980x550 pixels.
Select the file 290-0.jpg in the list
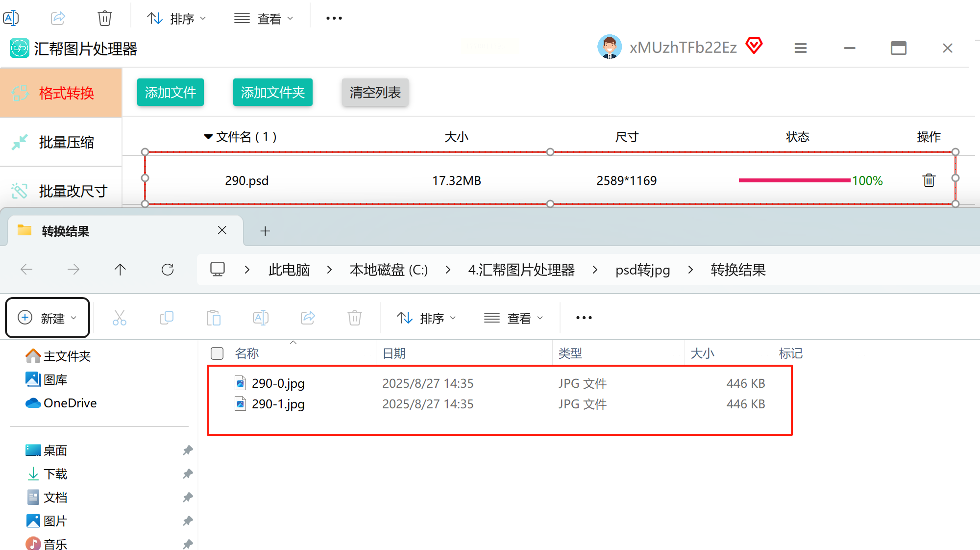click(278, 383)
